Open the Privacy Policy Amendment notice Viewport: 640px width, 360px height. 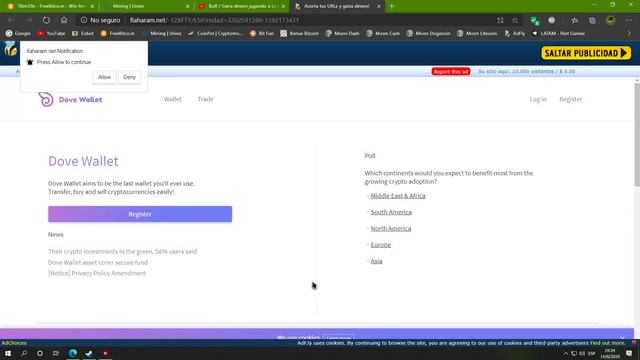pos(97,273)
